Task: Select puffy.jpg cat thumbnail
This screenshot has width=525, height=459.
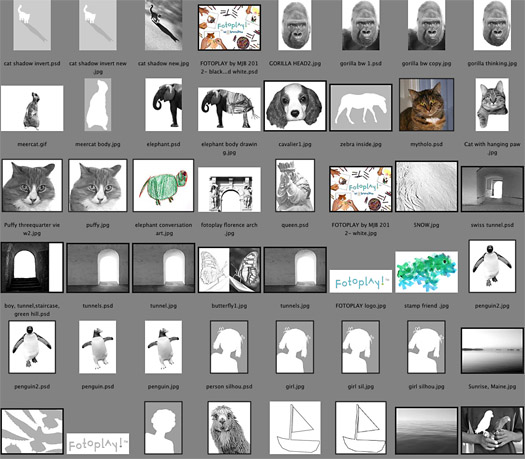Action: (x=98, y=185)
